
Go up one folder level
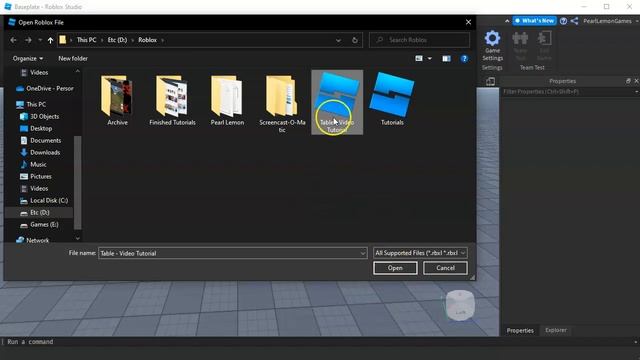[50, 40]
